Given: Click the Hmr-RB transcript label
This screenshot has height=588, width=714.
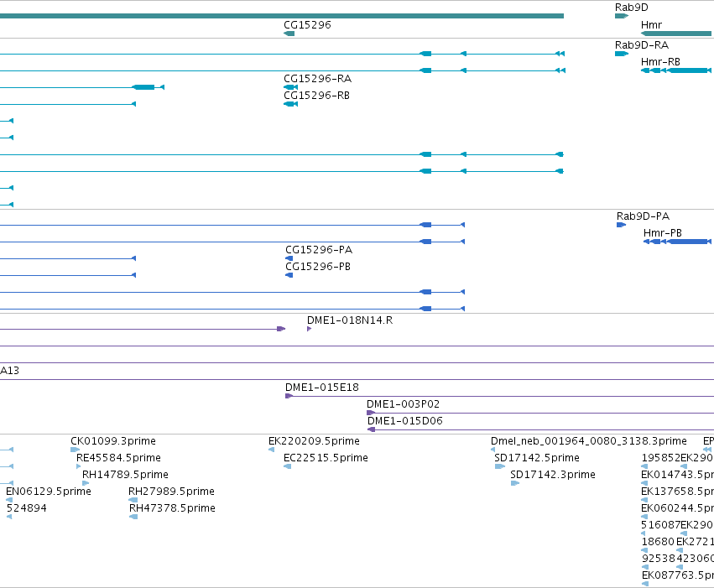Looking at the screenshot, I should tap(660, 62).
